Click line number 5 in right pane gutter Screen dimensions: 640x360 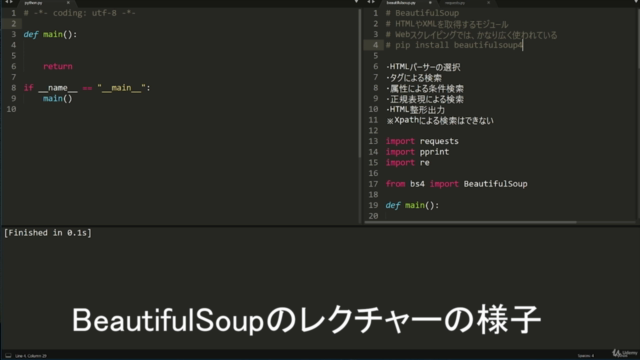click(x=376, y=56)
